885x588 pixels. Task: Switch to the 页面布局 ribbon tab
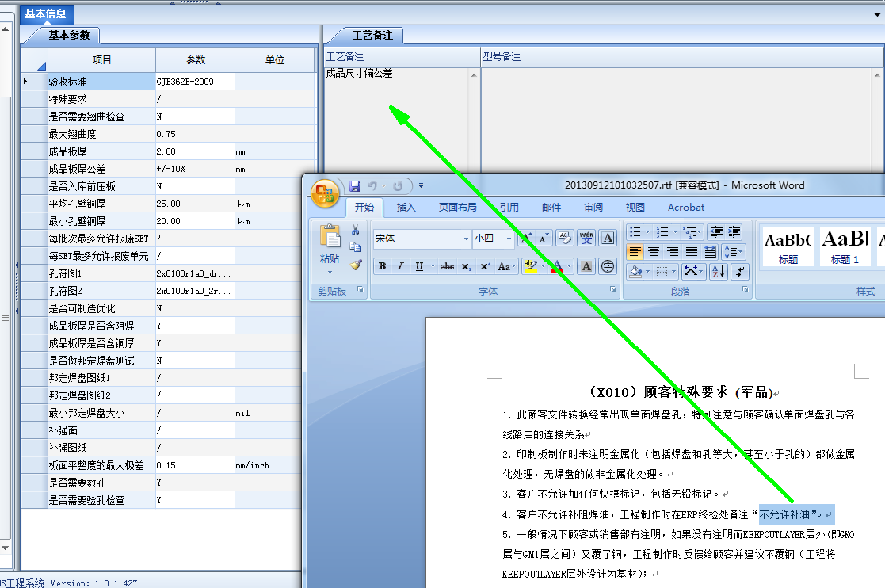457,208
